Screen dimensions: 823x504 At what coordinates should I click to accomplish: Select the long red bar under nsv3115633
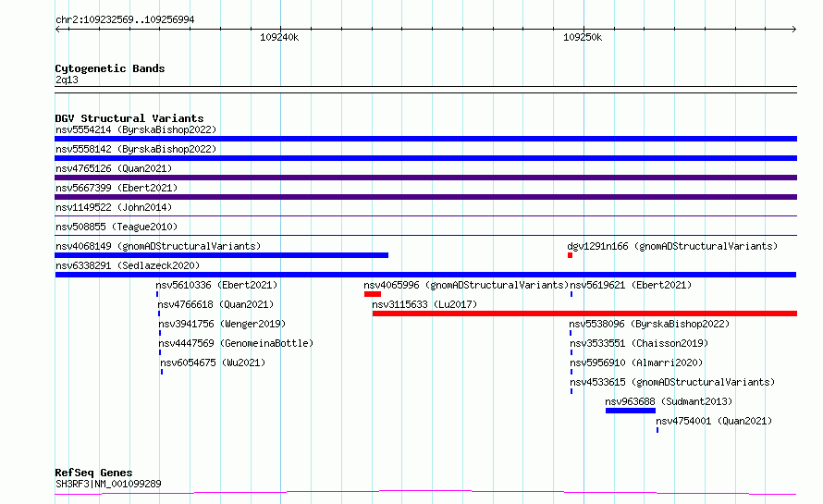point(584,313)
